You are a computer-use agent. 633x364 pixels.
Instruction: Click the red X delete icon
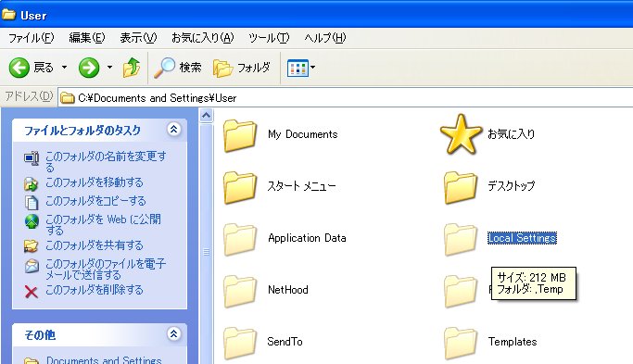point(32,292)
